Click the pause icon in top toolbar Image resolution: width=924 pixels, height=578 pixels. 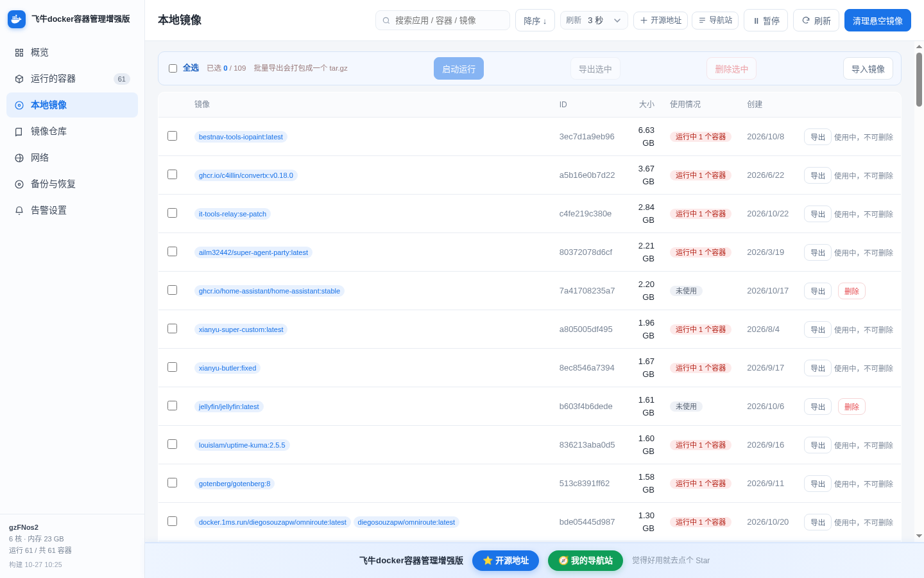756,21
